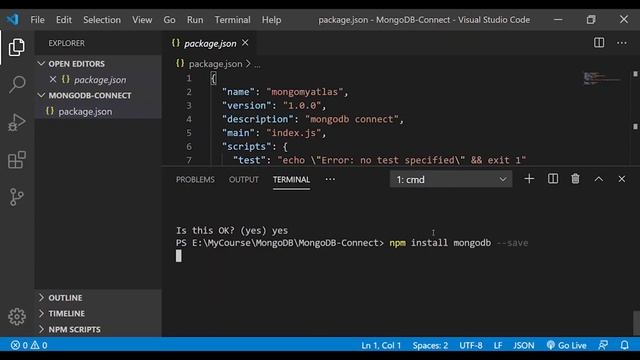Screen dimensions: 640x360
Task: Close package.json in Open Editors list
Action: click(x=53, y=80)
